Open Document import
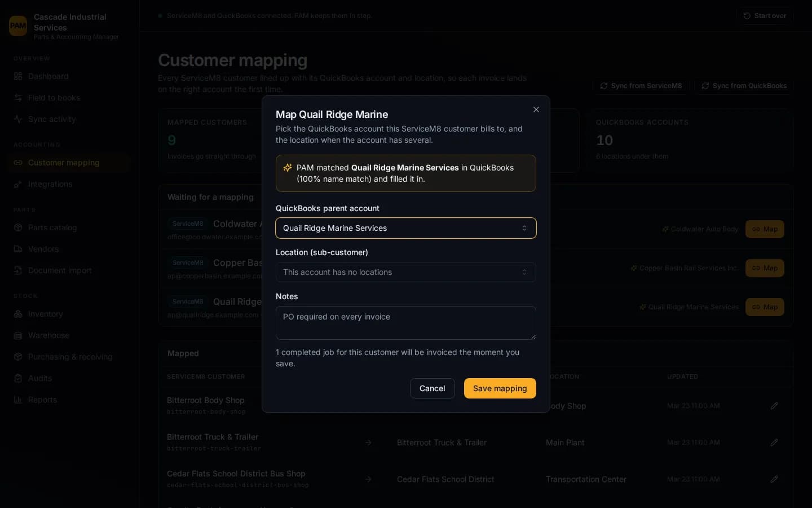 69,270
